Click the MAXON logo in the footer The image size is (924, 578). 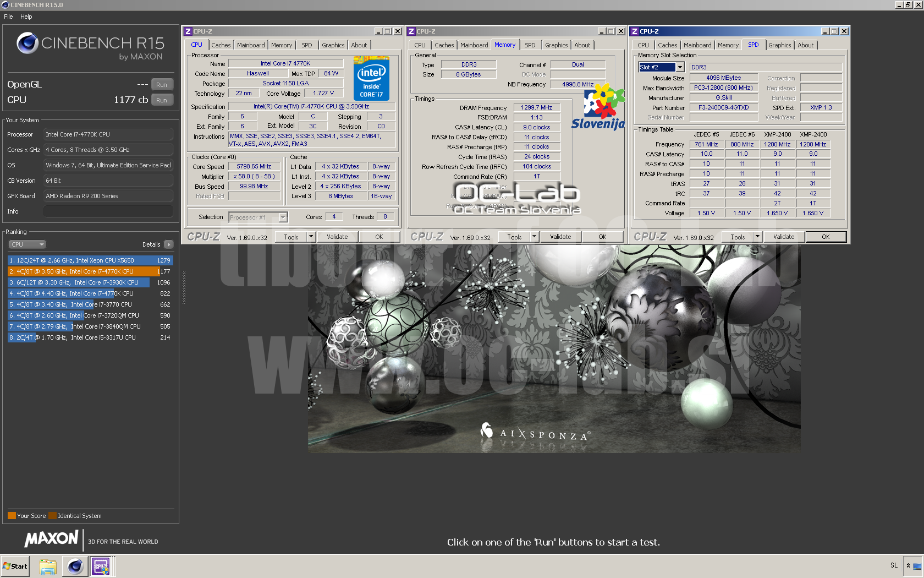(51, 539)
